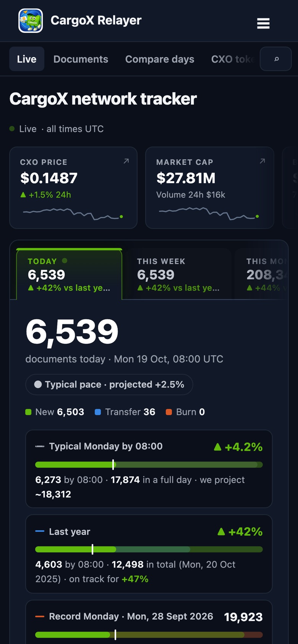Click 'Record Monday · Mon, 28 Sept 2026' label
The width and height of the screenshot is (298, 644).
(131, 617)
